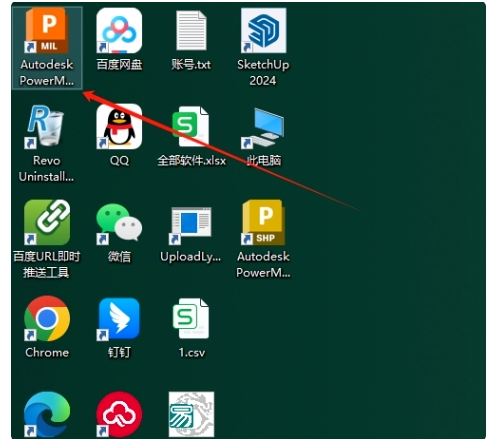Click the '百度网盘' label text
The height and width of the screenshot is (444, 487).
pyautogui.click(x=119, y=64)
